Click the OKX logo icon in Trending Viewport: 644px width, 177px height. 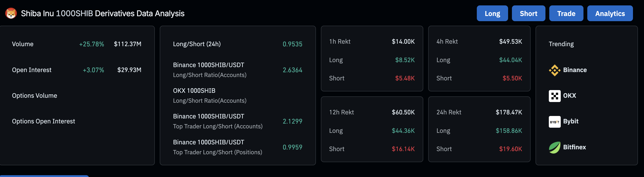554,96
